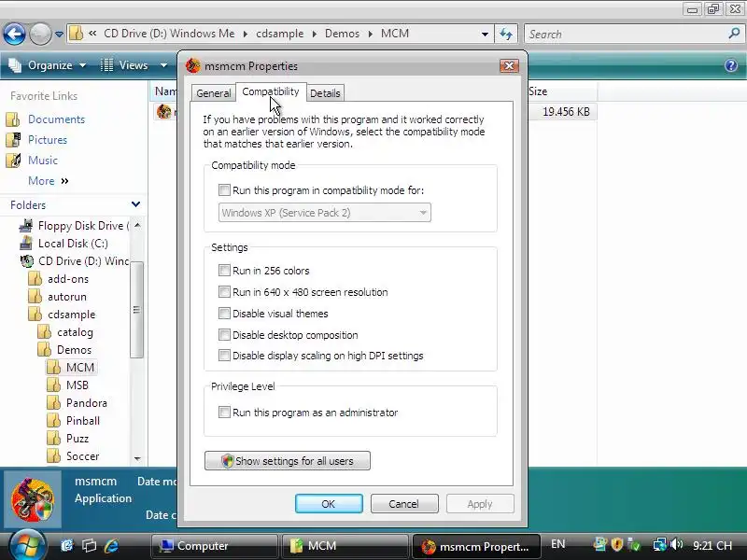Click the Size column header

pos(538,91)
